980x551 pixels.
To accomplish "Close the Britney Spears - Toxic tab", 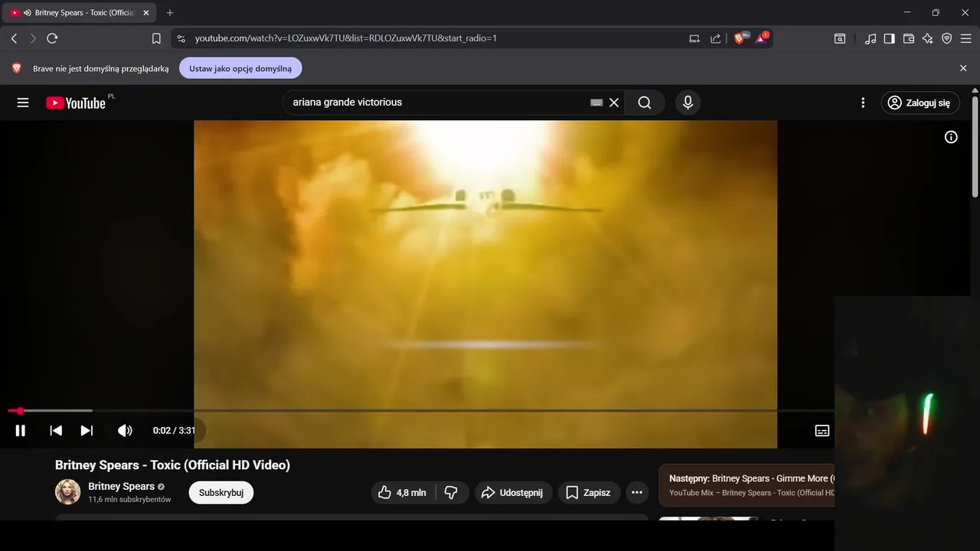I will click(146, 13).
